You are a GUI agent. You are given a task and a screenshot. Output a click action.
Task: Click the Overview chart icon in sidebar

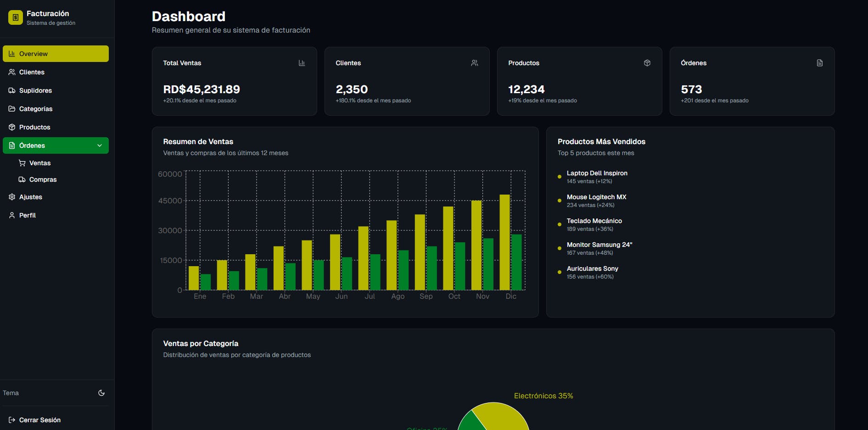[12, 54]
